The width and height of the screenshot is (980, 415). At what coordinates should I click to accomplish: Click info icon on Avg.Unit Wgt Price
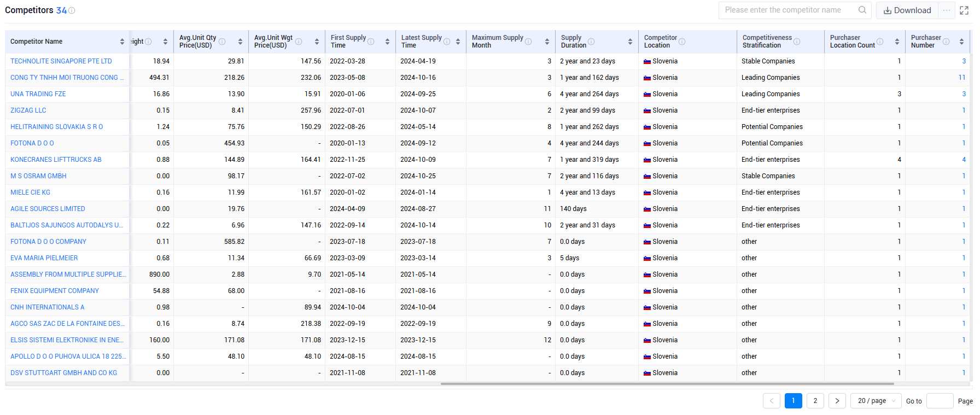299,42
